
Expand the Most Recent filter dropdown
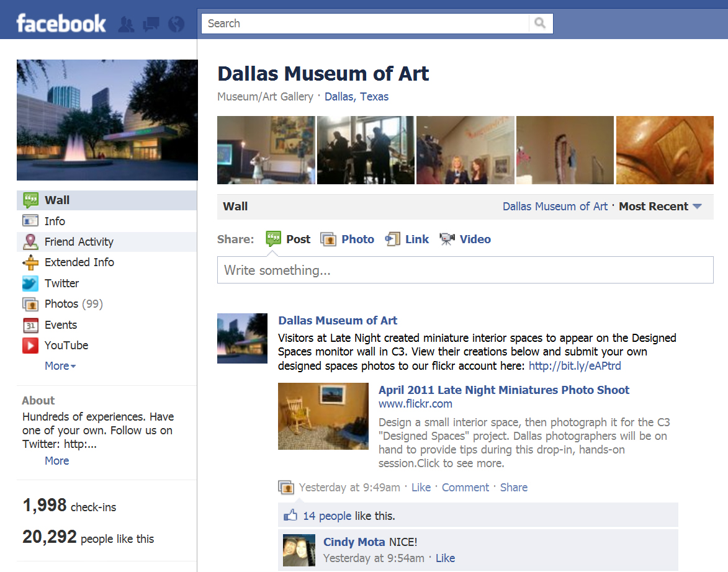pyautogui.click(x=660, y=207)
